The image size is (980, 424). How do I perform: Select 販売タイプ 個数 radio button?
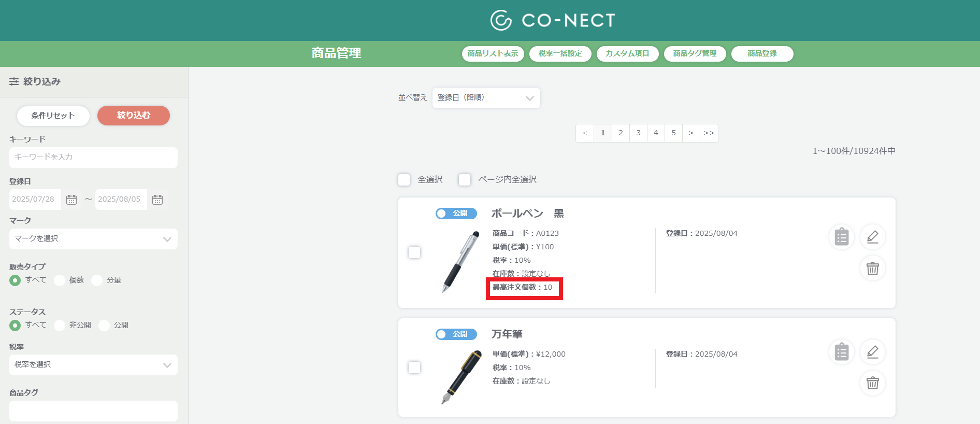(60, 280)
